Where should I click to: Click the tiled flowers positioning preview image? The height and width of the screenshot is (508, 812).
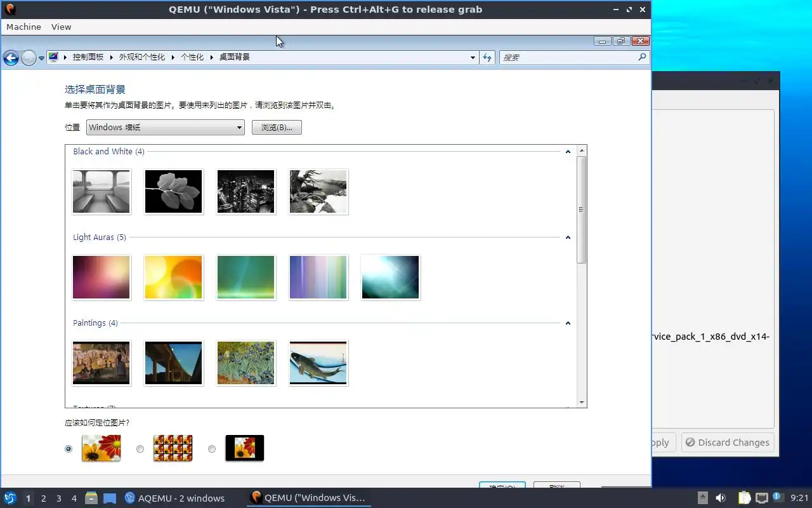(173, 448)
